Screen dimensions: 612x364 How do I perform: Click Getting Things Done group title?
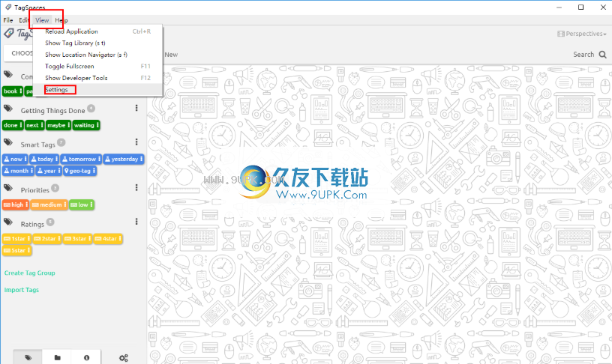(x=52, y=111)
